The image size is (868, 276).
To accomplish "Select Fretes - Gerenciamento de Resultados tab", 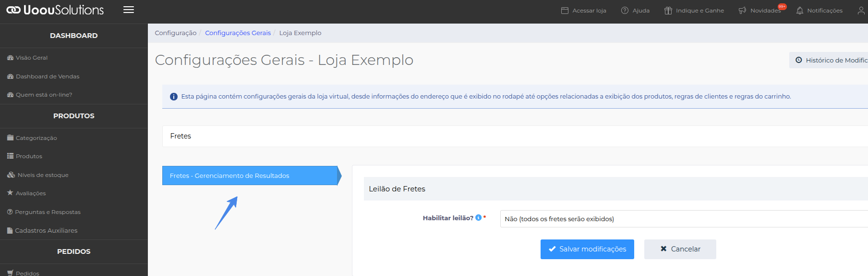I will click(x=252, y=176).
